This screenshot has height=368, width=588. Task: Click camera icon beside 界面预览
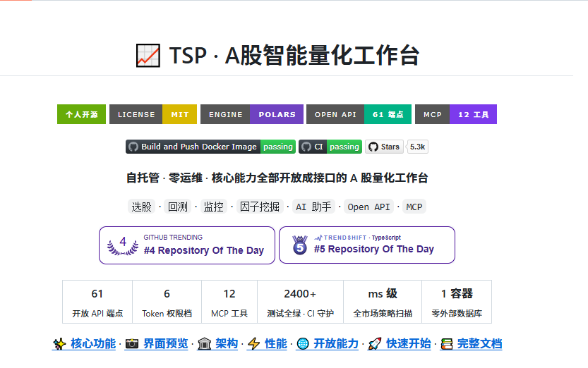pos(132,343)
